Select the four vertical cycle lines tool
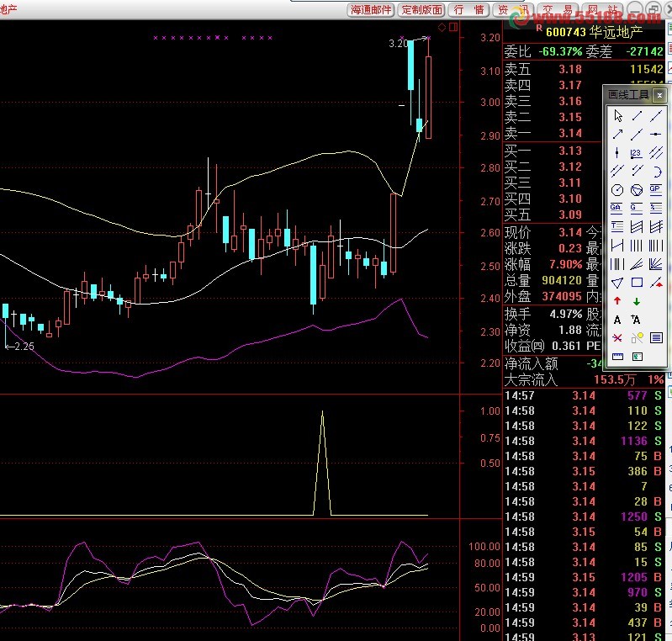Image resolution: width=672 pixels, height=641 pixels. point(637,246)
